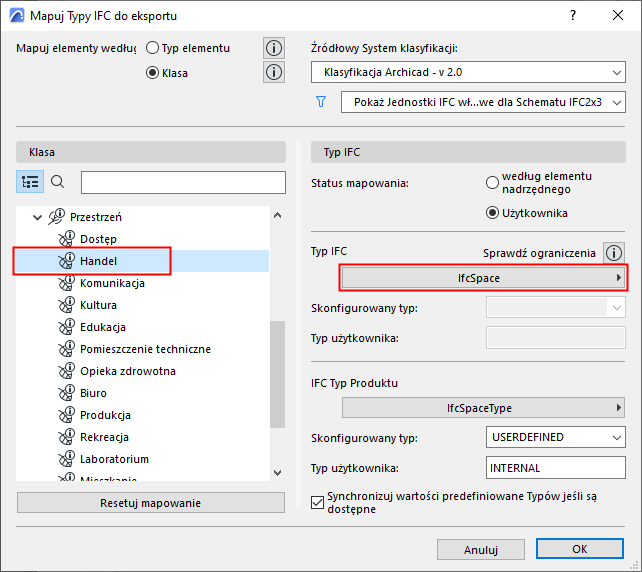Click the Resetuj mapowanie button
The width and height of the screenshot is (642, 572).
point(151,503)
